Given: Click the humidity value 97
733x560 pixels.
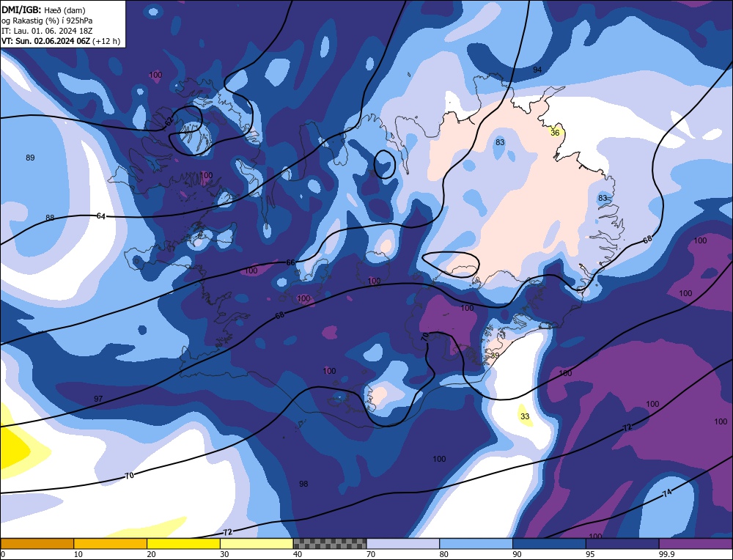Looking at the screenshot, I should pos(98,399).
